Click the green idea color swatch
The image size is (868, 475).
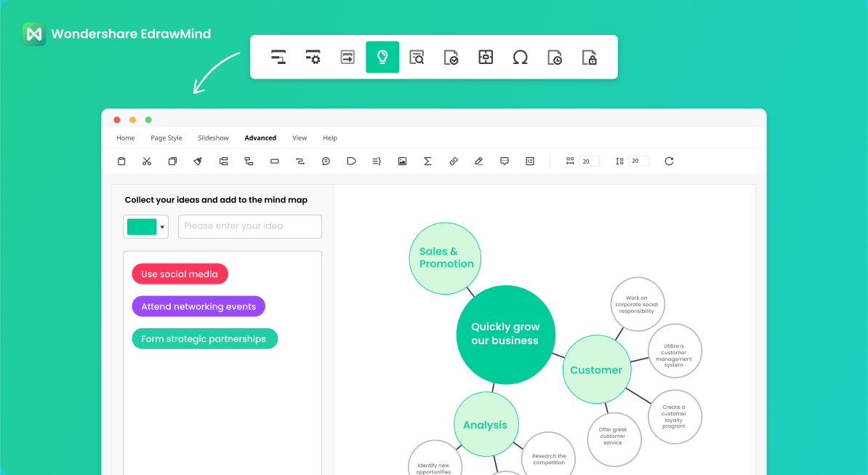(142, 227)
